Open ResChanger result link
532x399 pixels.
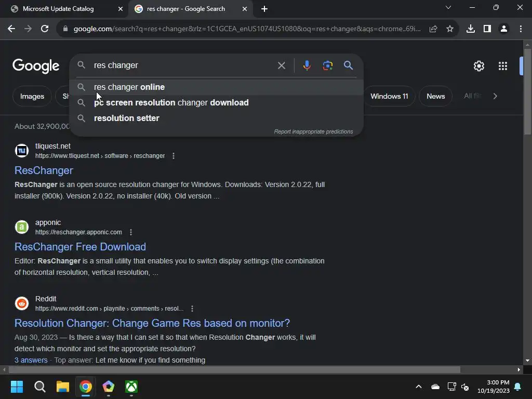(x=44, y=170)
